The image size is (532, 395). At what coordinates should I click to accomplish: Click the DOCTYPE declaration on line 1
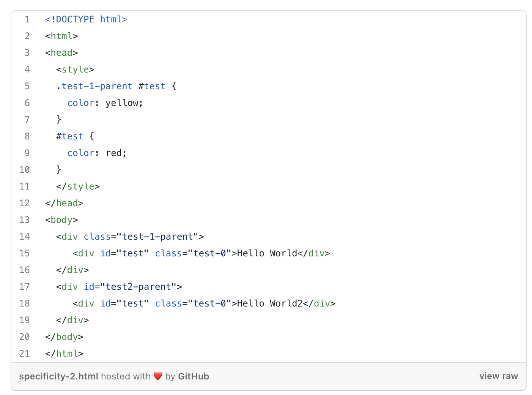(86, 19)
